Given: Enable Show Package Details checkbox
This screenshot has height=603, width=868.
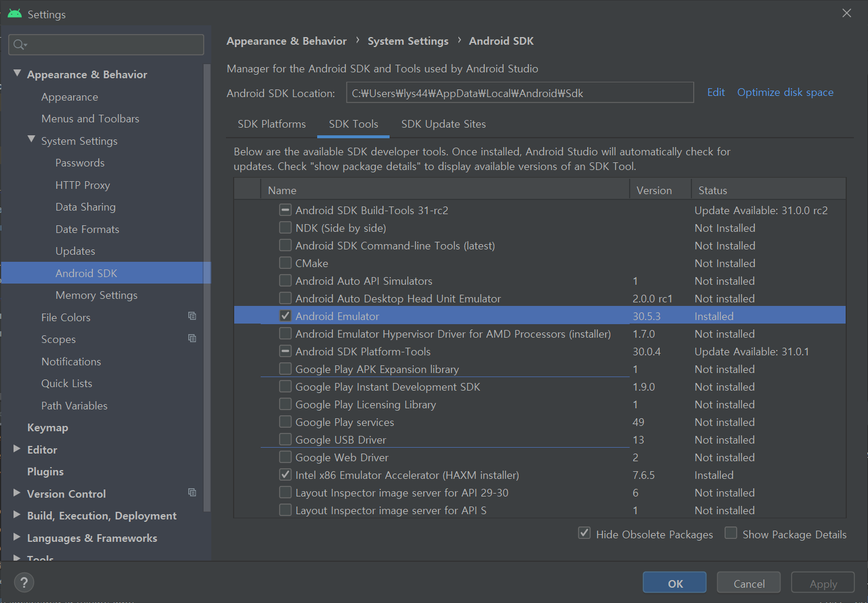Looking at the screenshot, I should tap(731, 533).
